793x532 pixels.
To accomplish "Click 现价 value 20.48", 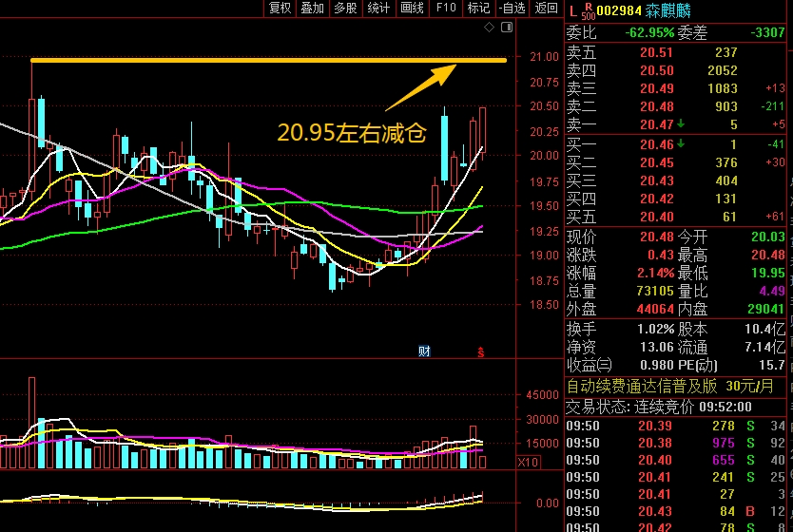I will [656, 237].
